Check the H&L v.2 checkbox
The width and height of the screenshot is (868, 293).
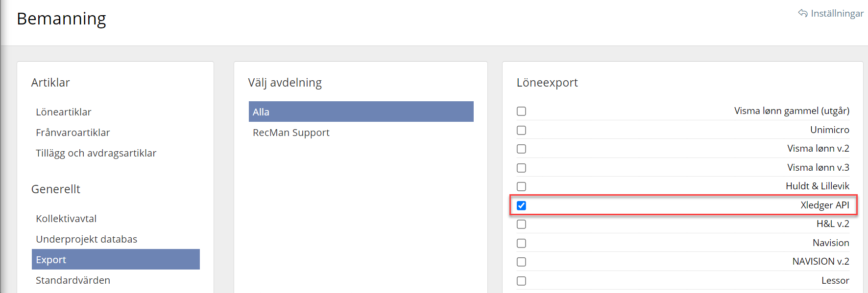[521, 224]
